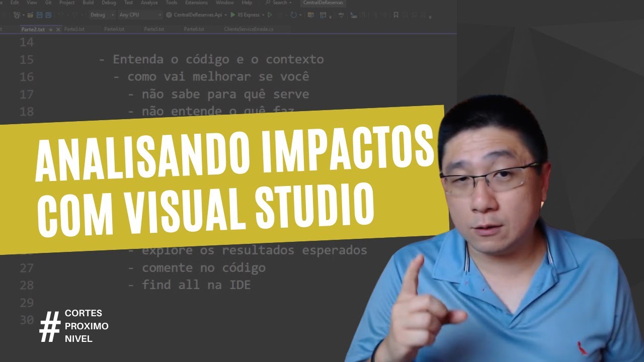Image resolution: width=644 pixels, height=362 pixels.
Task: Open the Git menu
Action: [x=48, y=3]
